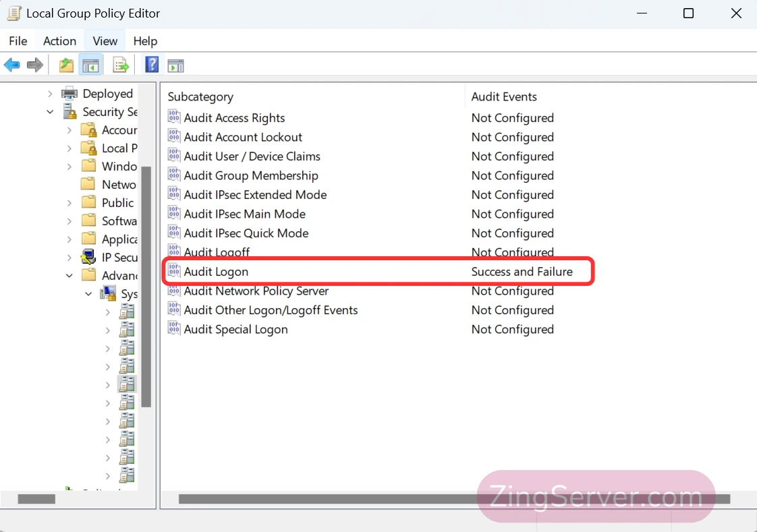Click the Export List toolbar icon
757x532 pixels.
click(121, 65)
